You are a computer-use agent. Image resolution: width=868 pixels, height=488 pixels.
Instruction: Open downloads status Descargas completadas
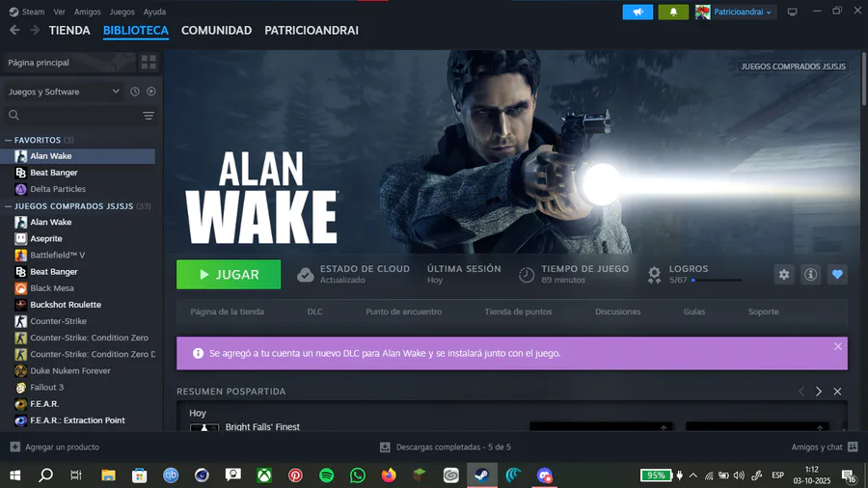tap(445, 447)
